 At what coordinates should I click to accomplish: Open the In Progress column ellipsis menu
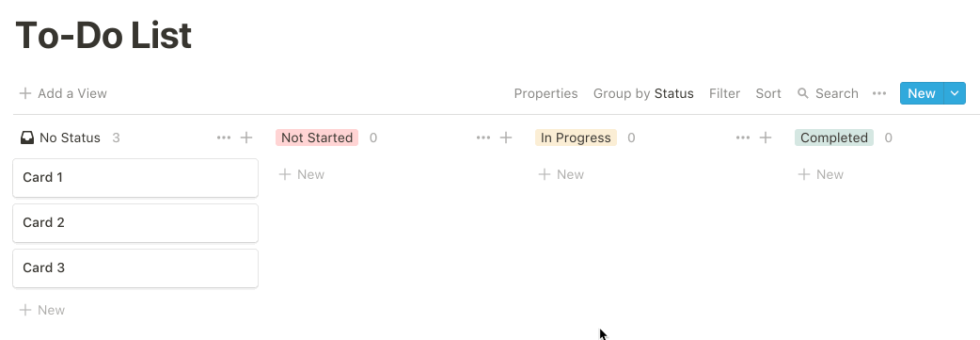coord(742,138)
